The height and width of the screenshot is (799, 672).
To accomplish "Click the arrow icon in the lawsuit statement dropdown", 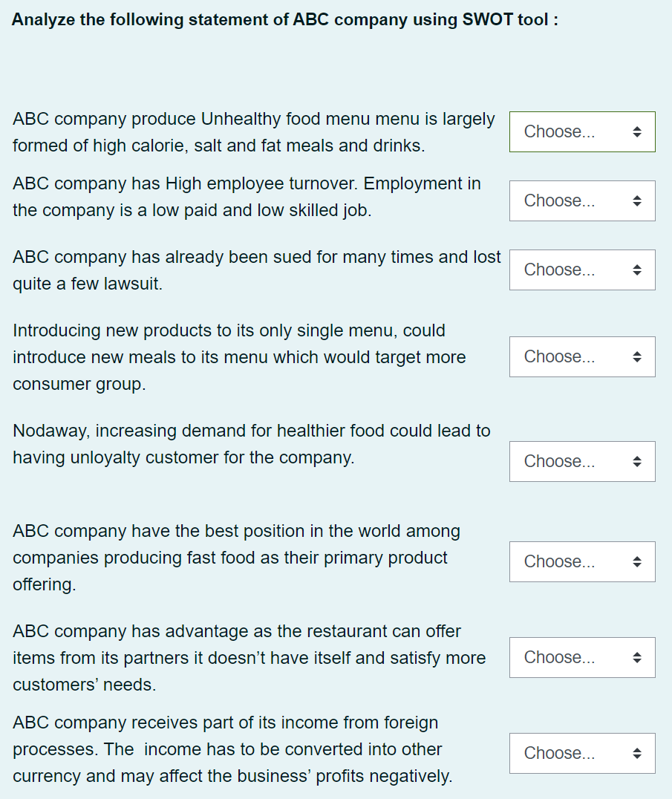I will tap(636, 270).
